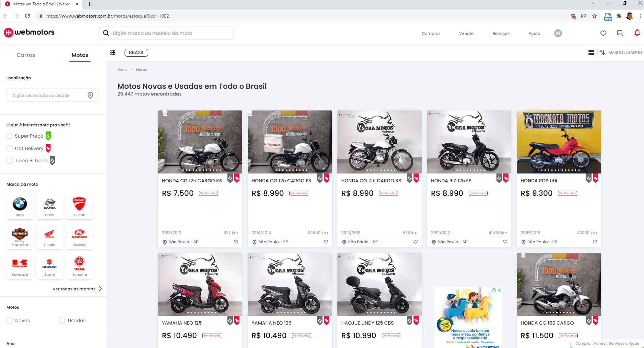Click the moto search input field
The width and height of the screenshot is (644, 348).
tap(166, 33)
